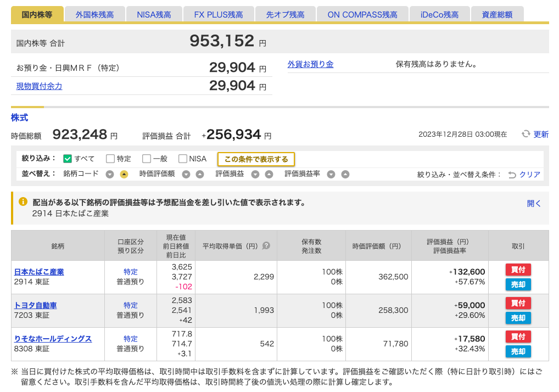Click the +17,580 profit value
Screen dimensions: 559x392
[x=469, y=339]
